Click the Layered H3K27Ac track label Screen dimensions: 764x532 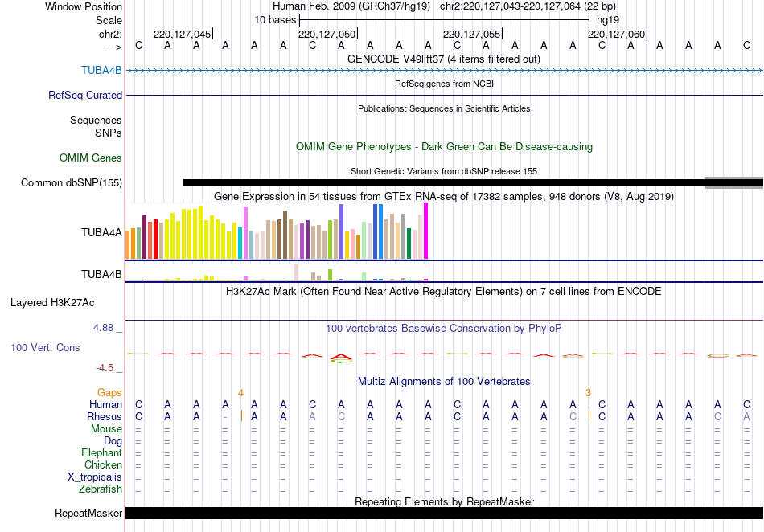52,303
